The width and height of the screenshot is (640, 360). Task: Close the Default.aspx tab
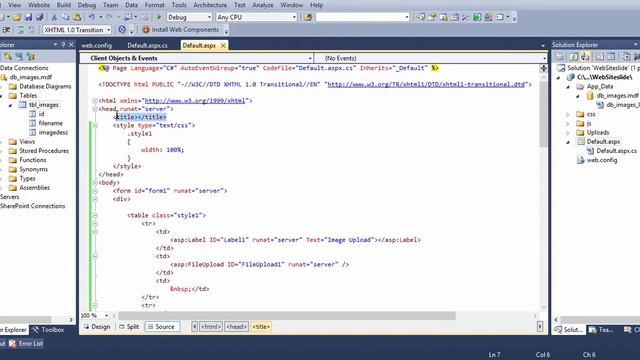(223, 45)
